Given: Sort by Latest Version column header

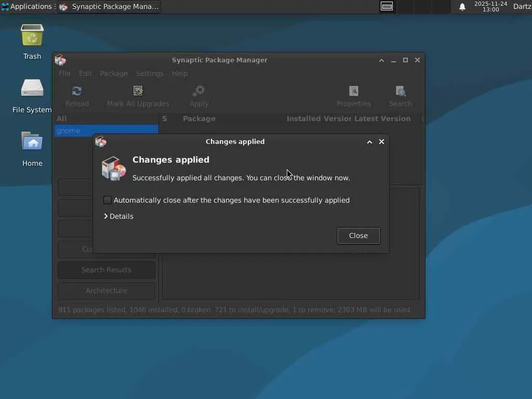Looking at the screenshot, I should pyautogui.click(x=382, y=119).
